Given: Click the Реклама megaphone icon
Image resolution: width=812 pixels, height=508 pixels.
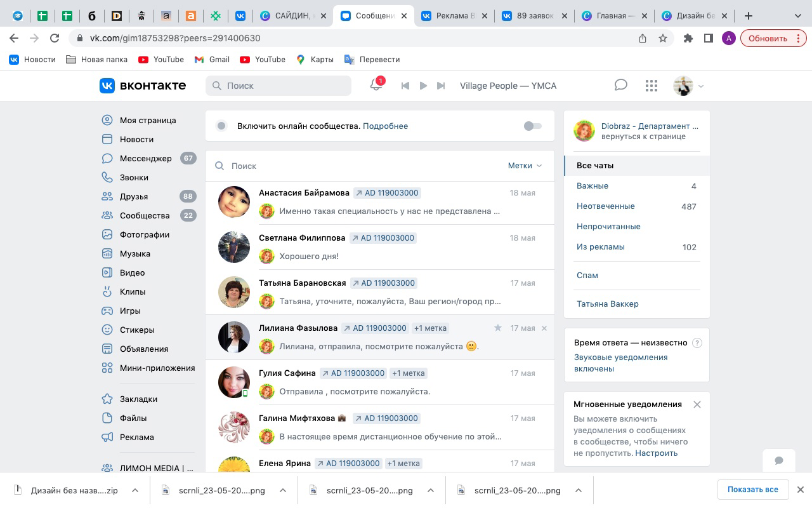Looking at the screenshot, I should [107, 437].
